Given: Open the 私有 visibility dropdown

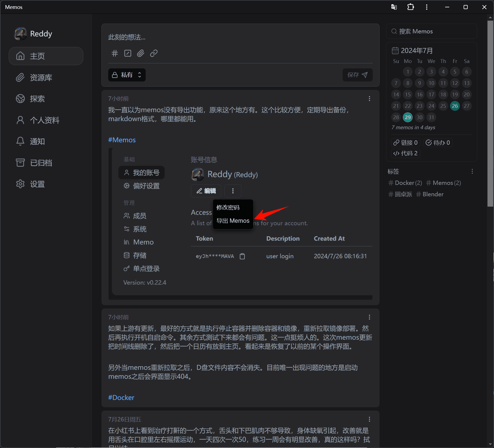Looking at the screenshot, I should click(x=127, y=75).
